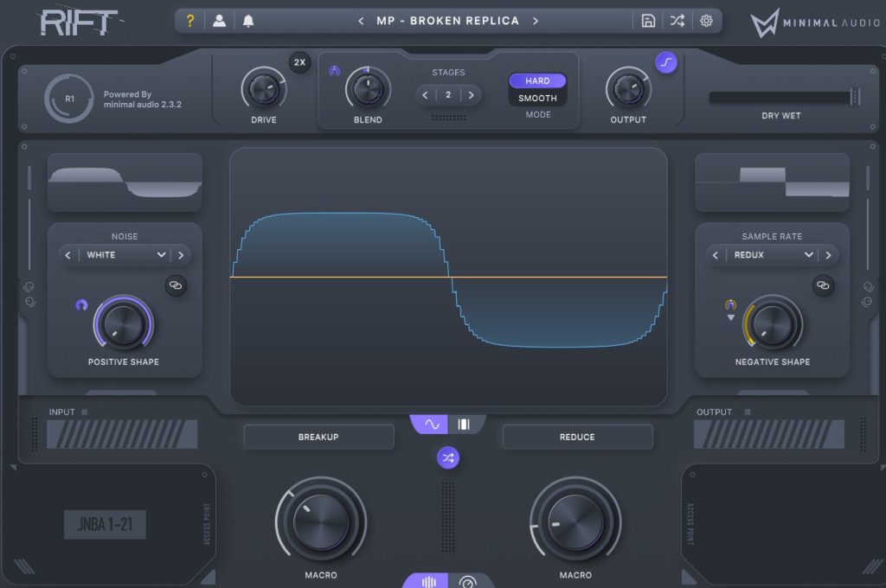Click the link icon in Noise panel
This screenshot has height=588, width=886.
pos(176,284)
